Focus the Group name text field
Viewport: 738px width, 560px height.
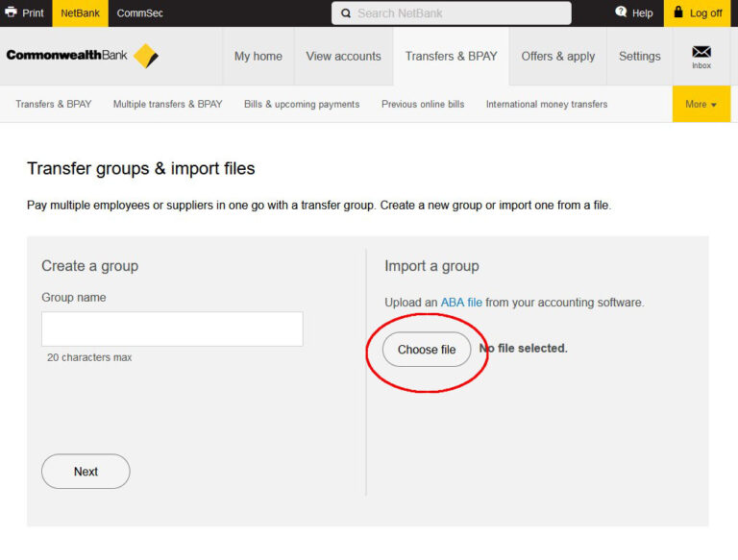tap(172, 329)
